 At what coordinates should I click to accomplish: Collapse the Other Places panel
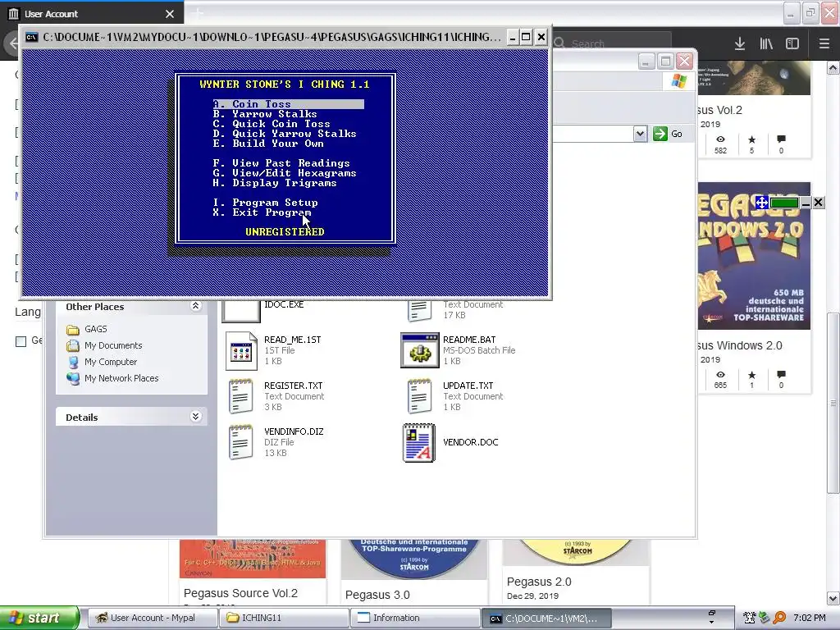click(x=195, y=306)
